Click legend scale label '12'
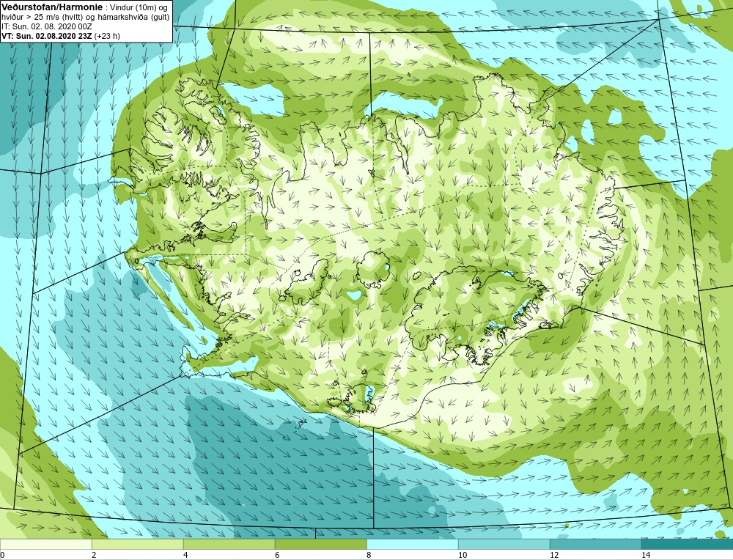This screenshot has width=733, height=560. tap(554, 555)
